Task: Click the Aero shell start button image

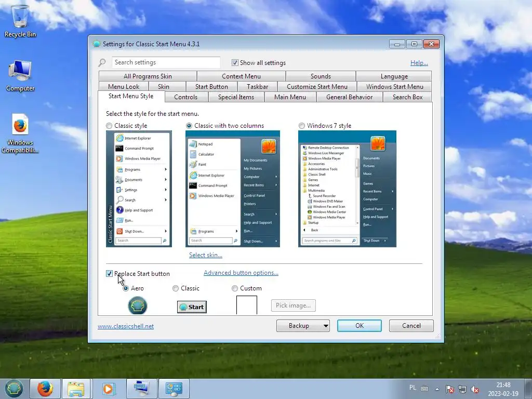Action: click(x=137, y=305)
